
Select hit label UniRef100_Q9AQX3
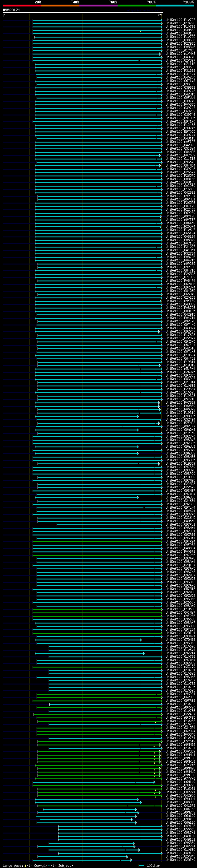(x=180, y=430)
